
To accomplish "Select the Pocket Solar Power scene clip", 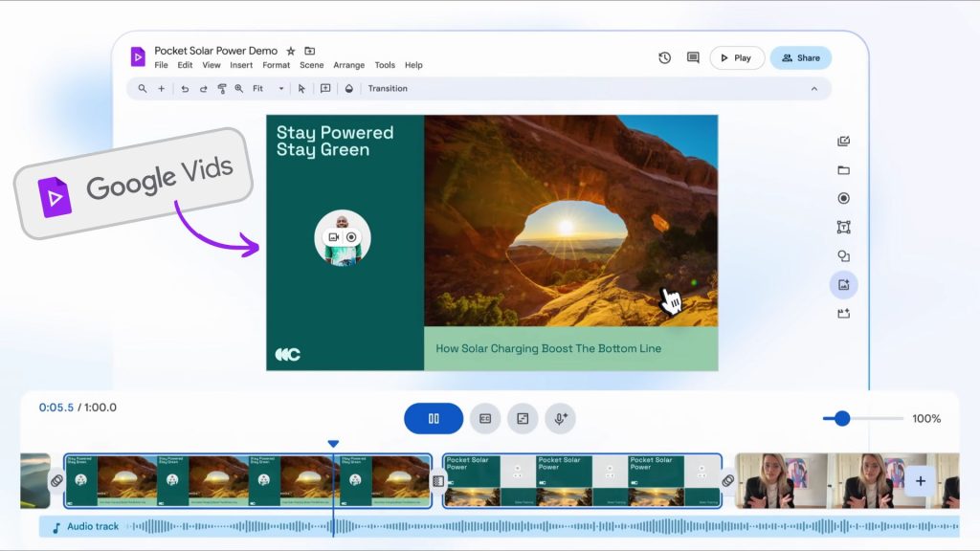I will tap(582, 481).
